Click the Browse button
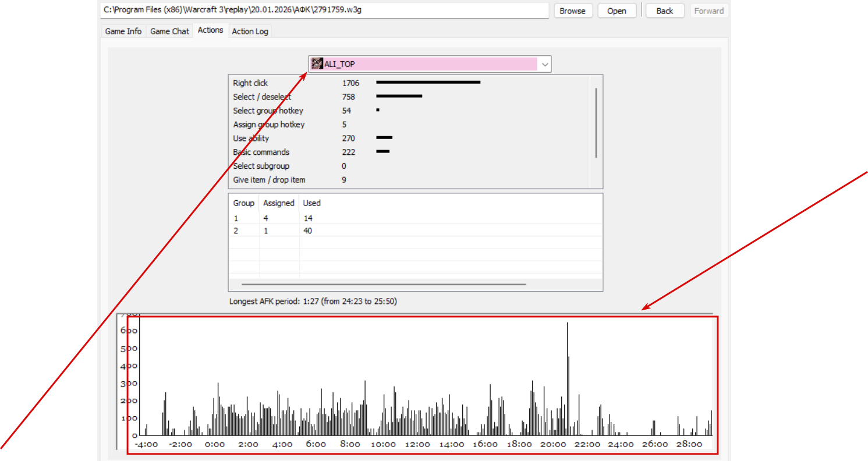 pos(573,10)
